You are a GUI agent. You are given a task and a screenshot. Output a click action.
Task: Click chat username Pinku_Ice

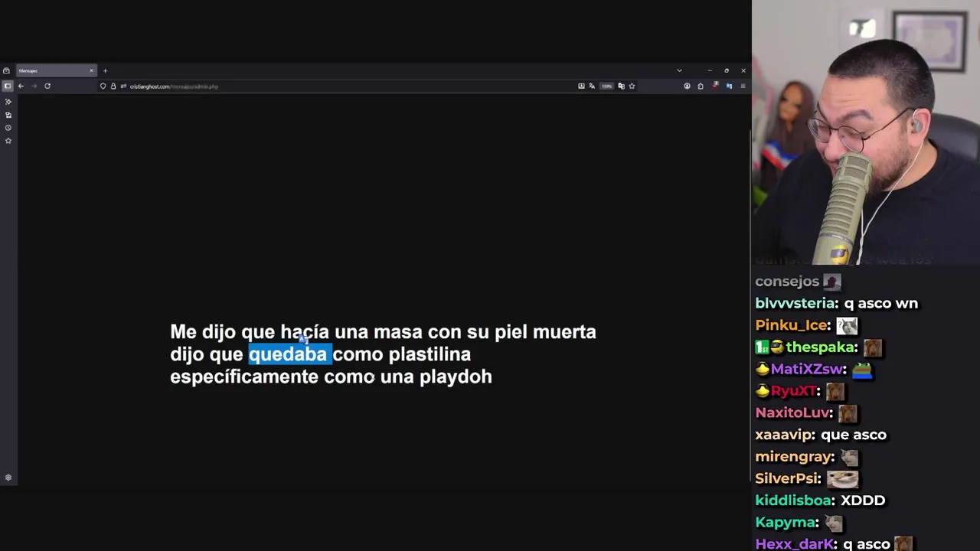792,325
